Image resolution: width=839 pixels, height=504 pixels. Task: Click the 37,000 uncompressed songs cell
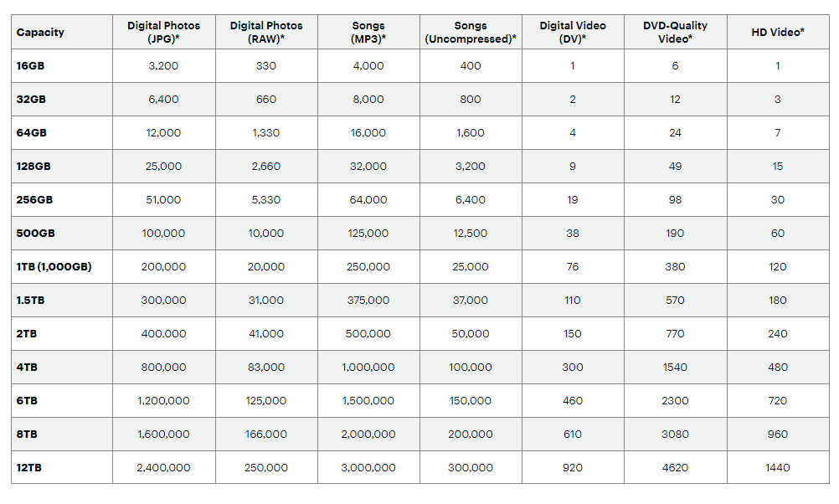point(471,301)
